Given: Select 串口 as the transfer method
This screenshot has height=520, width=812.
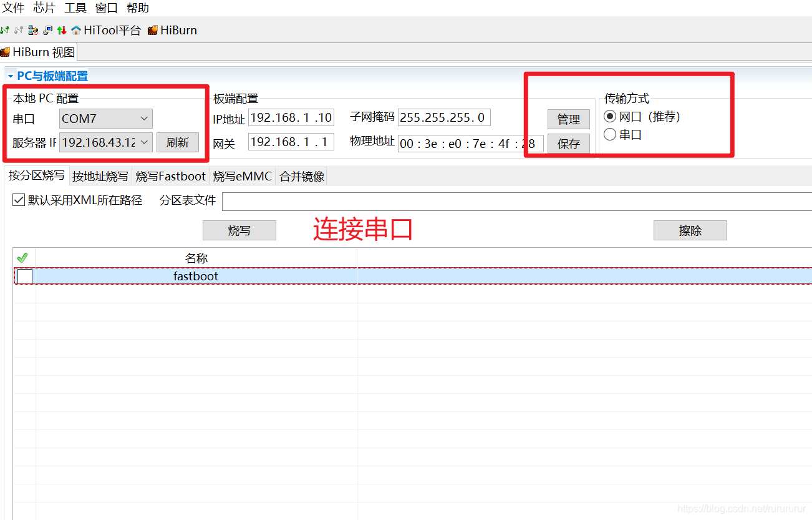Looking at the screenshot, I should tap(610, 134).
